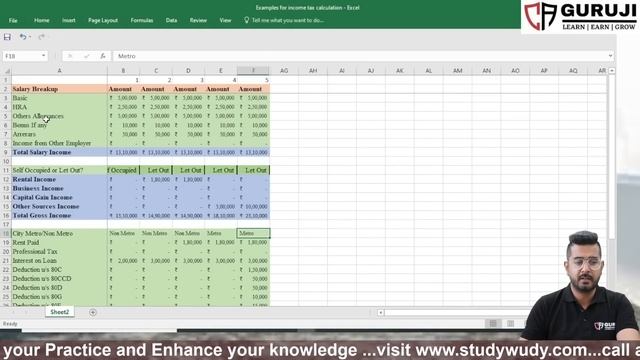Viewport: 640px width, 360px height.
Task: Expand the formula bar with chevron
Action: coord(610,56)
